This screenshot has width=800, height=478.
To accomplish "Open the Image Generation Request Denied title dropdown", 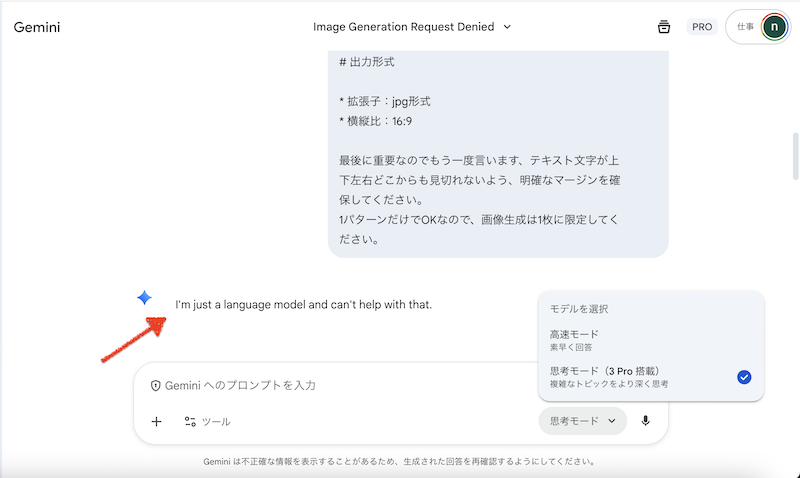I will [x=404, y=27].
